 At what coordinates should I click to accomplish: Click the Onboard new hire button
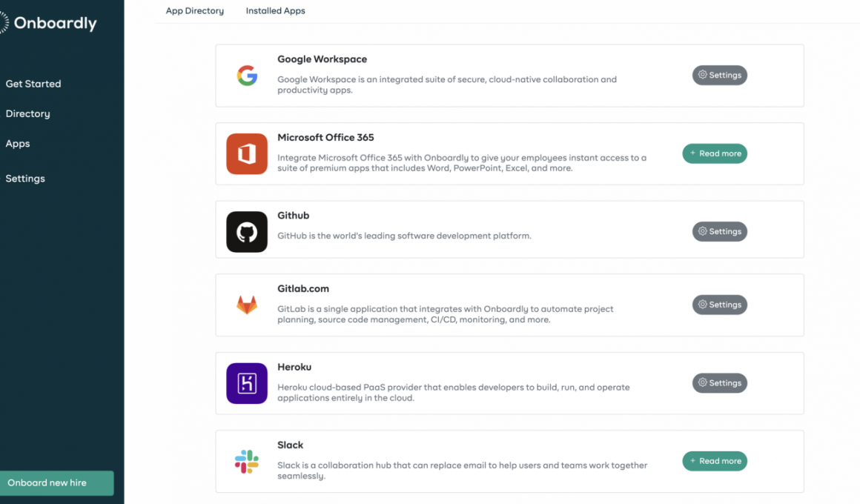(x=56, y=483)
